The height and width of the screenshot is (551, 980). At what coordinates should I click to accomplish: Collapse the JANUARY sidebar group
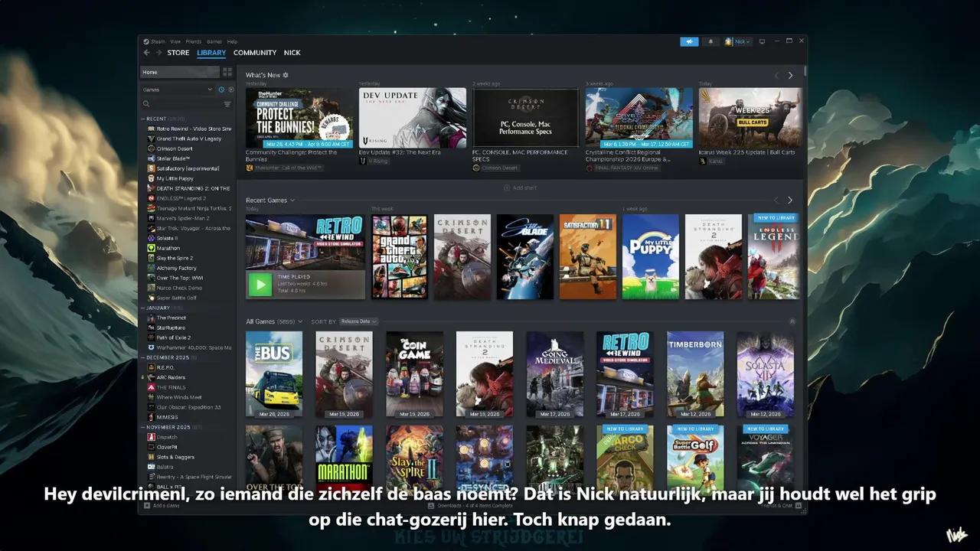142,308
